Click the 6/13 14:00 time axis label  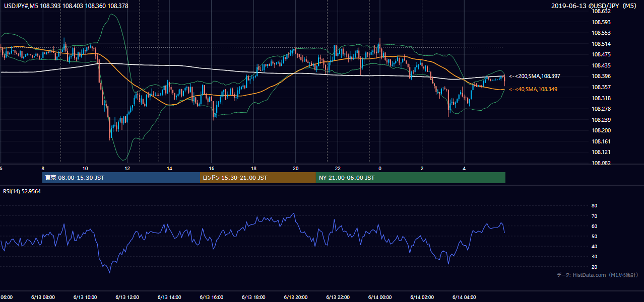[169, 297]
